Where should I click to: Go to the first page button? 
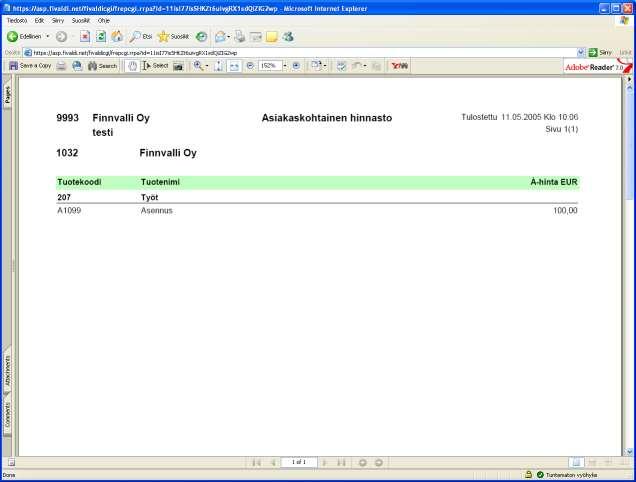[257, 462]
